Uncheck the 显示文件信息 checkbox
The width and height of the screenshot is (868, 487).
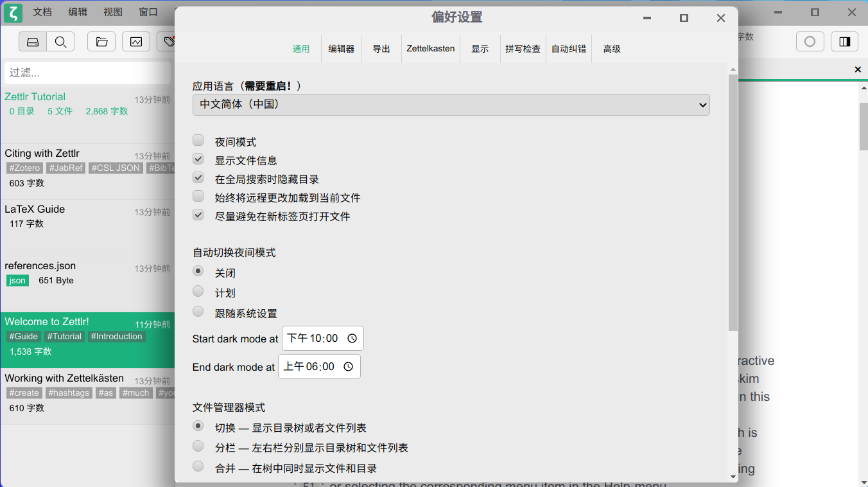[198, 159]
